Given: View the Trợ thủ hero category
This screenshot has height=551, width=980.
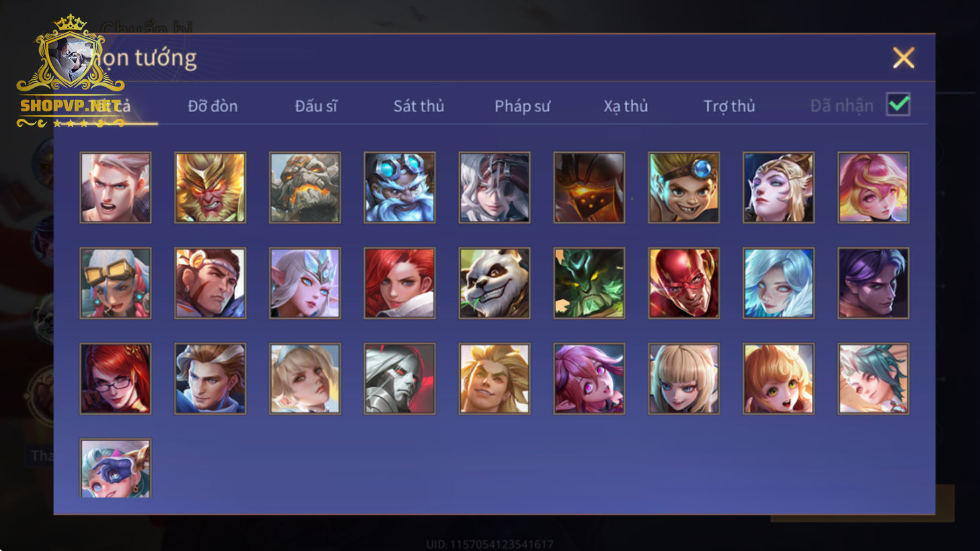Looking at the screenshot, I should pyautogui.click(x=729, y=106).
